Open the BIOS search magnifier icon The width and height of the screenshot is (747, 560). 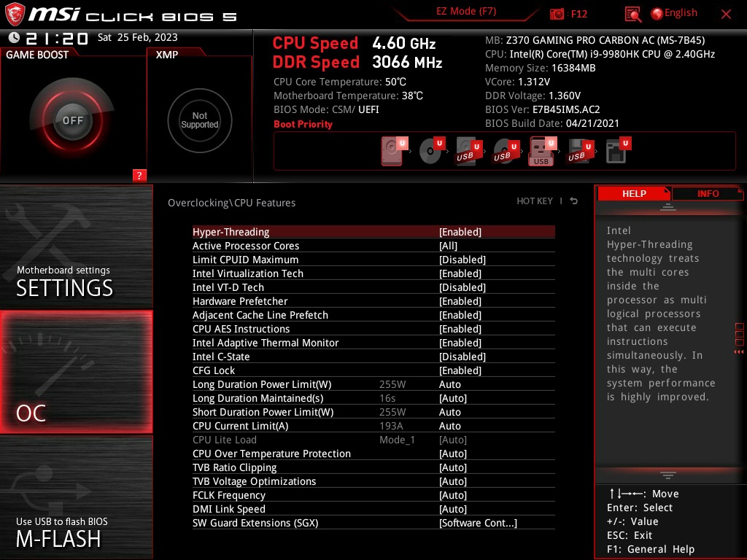point(632,15)
